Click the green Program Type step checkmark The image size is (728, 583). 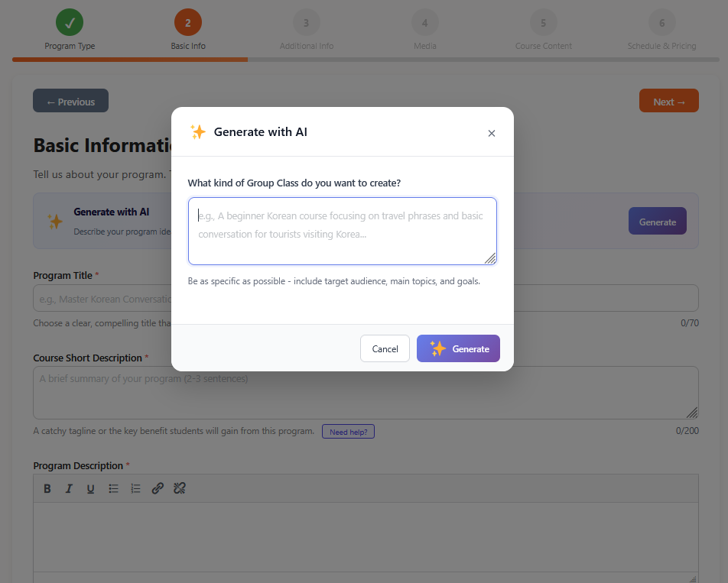(x=70, y=23)
